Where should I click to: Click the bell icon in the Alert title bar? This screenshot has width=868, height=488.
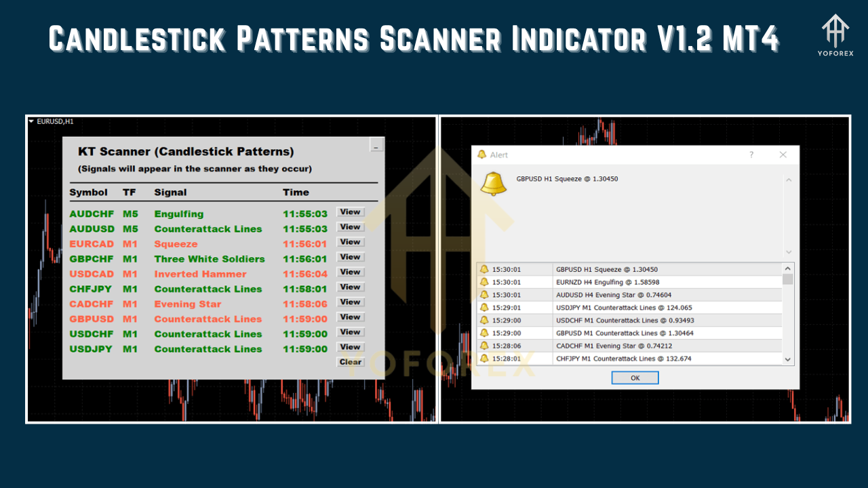[484, 155]
